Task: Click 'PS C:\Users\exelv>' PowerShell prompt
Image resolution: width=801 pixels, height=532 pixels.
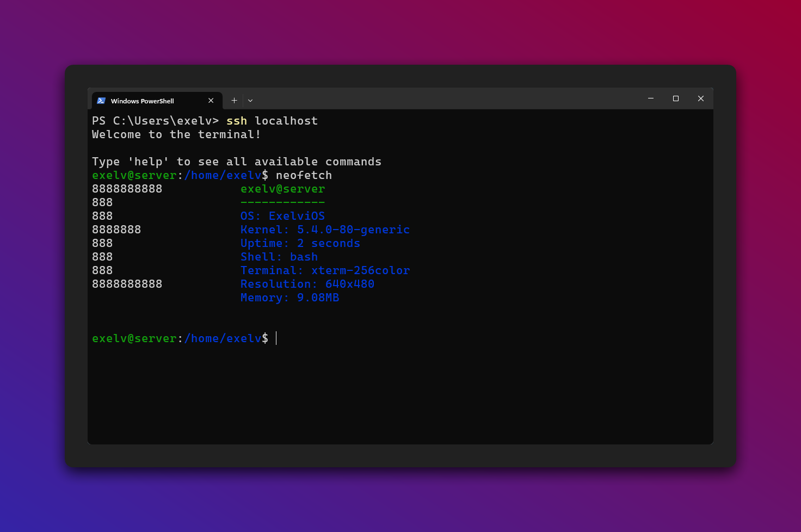Action: click(x=156, y=121)
